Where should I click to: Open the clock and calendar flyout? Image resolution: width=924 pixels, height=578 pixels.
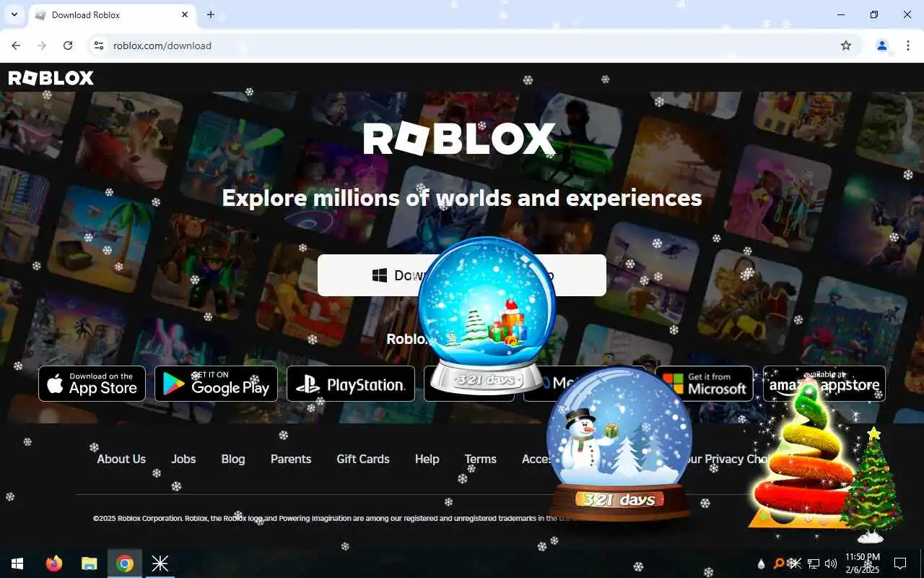click(862, 564)
